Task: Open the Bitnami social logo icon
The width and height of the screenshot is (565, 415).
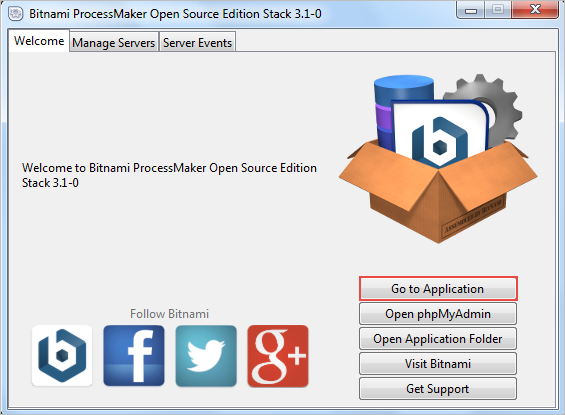Action: (62, 356)
